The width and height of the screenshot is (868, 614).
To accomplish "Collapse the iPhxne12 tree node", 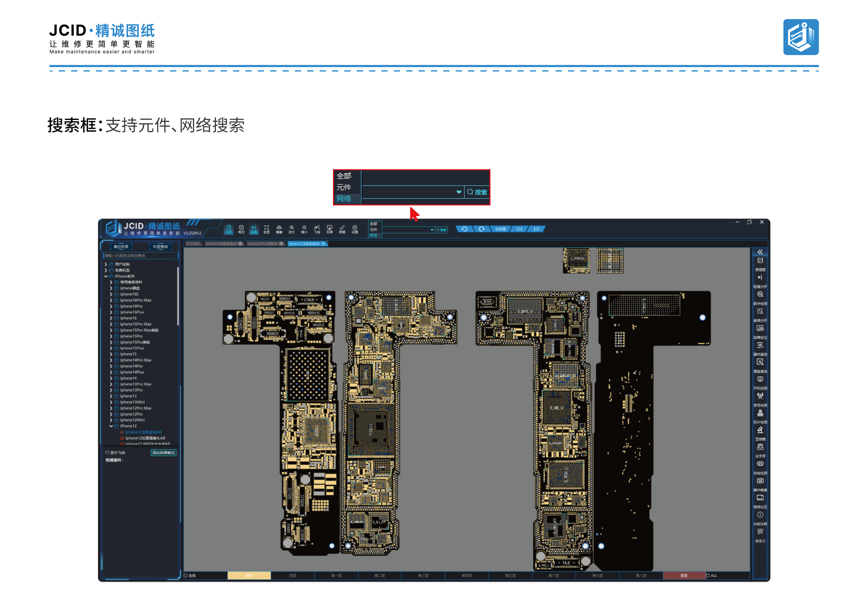I will pos(111,426).
